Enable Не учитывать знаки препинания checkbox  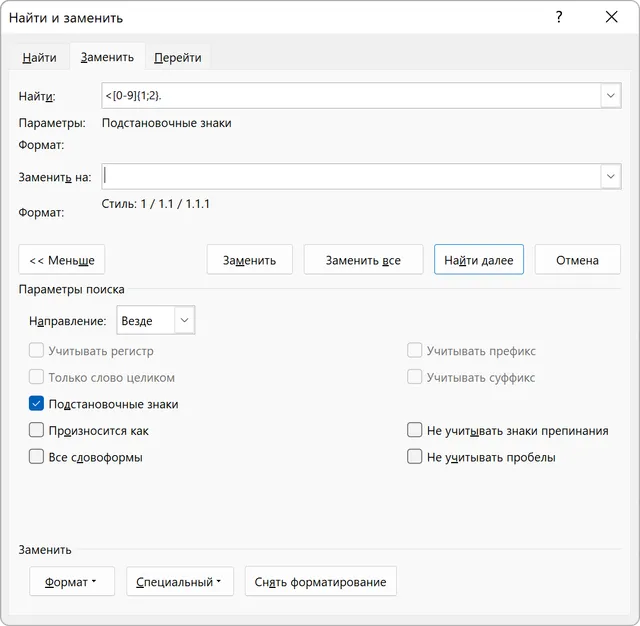pyautogui.click(x=414, y=430)
